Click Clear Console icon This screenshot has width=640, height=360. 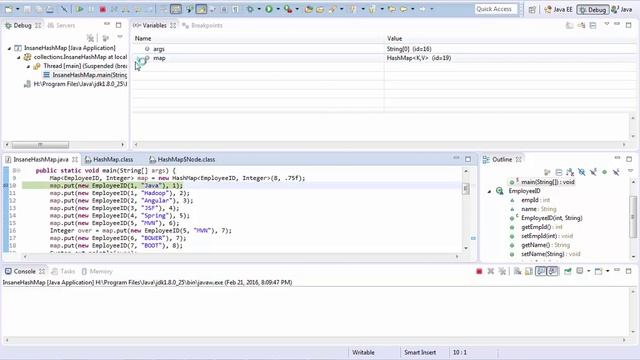pos(517,271)
